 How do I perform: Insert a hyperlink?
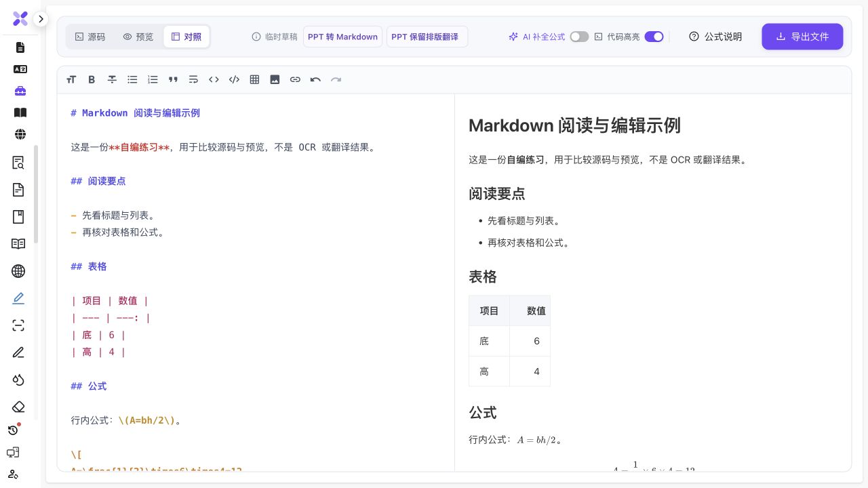[x=295, y=79]
